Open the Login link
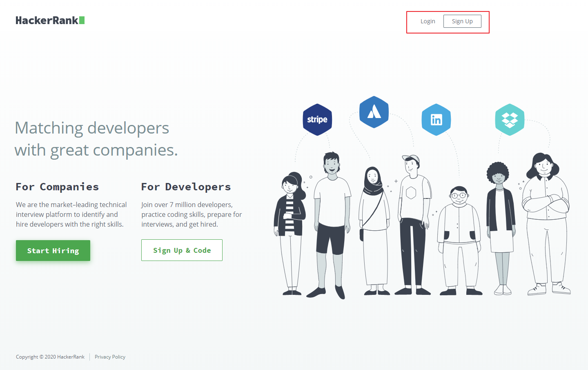Viewport: 588px width, 370px height. [428, 21]
